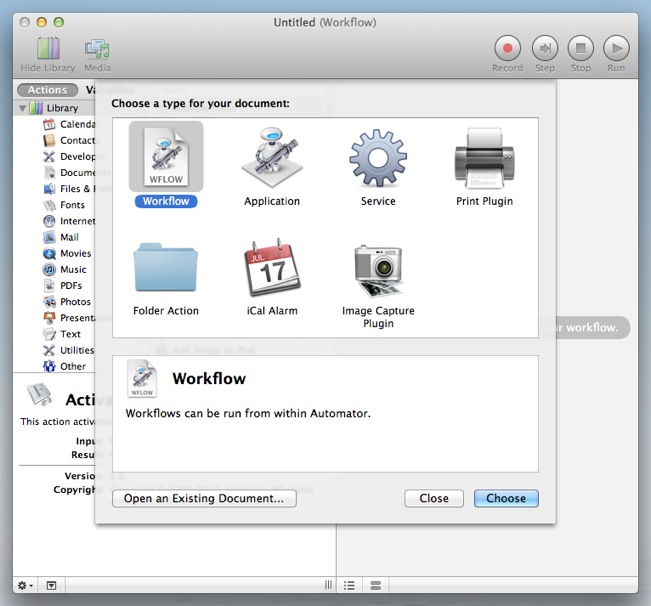Viewport: 651px width, 606px height.
Task: Click the Close button in dialog
Action: (434, 498)
